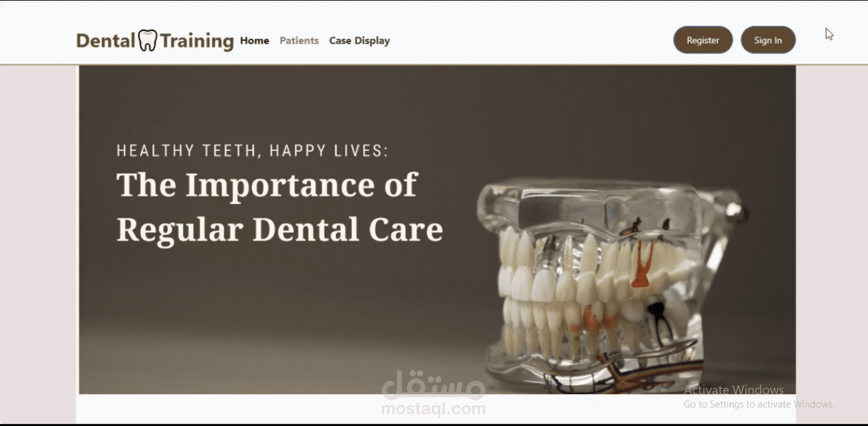This screenshot has width=868, height=426.
Task: Click the Activate Windows notice title
Action: [x=734, y=390]
